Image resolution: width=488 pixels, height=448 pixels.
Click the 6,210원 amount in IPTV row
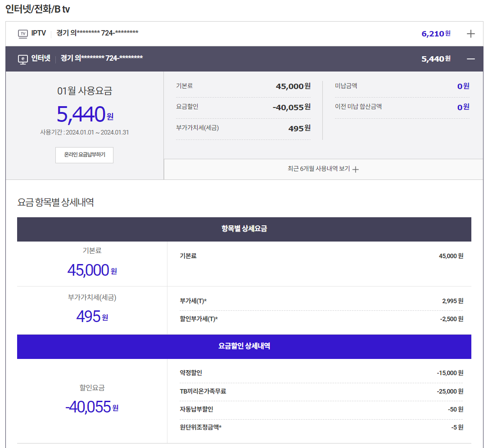click(435, 34)
